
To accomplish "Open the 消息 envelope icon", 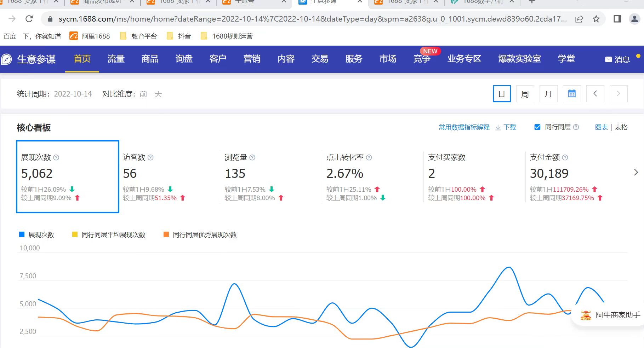I will 608,59.
